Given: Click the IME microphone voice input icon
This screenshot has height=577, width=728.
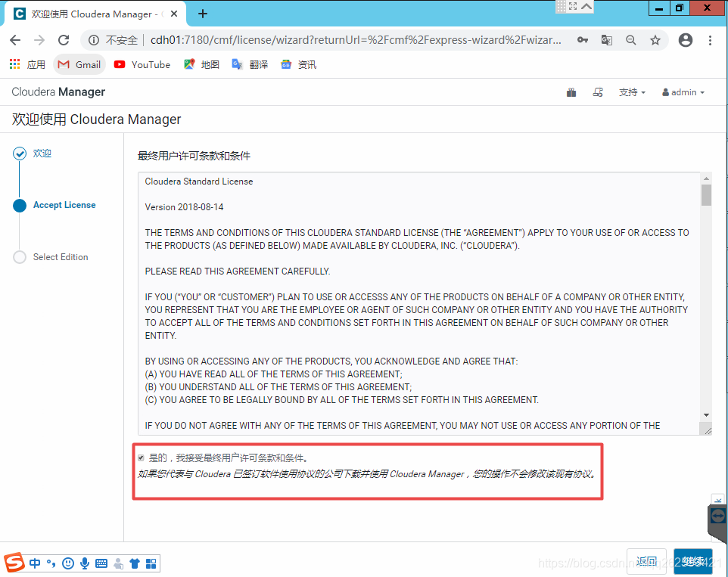Looking at the screenshot, I should 85,563.
